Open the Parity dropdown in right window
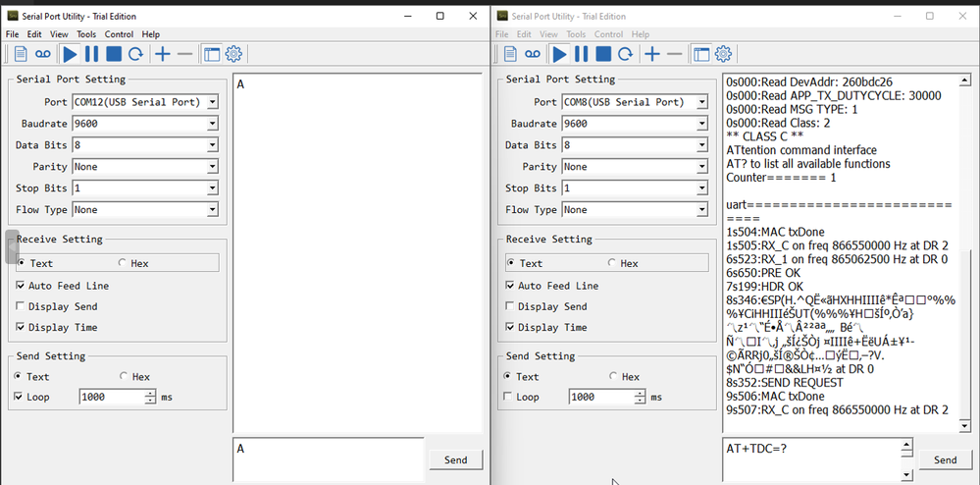Screen dimensions: 980x485 coord(702,167)
